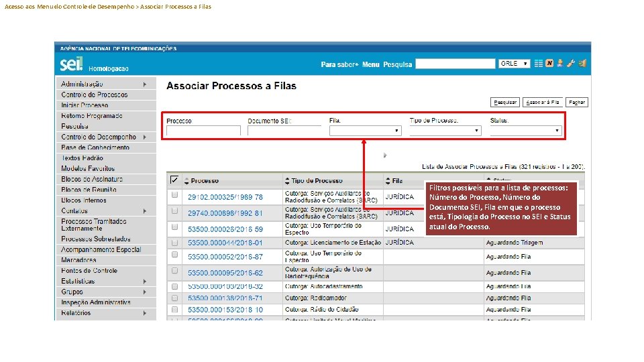Open the system settings wrench icon
This screenshot has width=644, height=362.
570,63
